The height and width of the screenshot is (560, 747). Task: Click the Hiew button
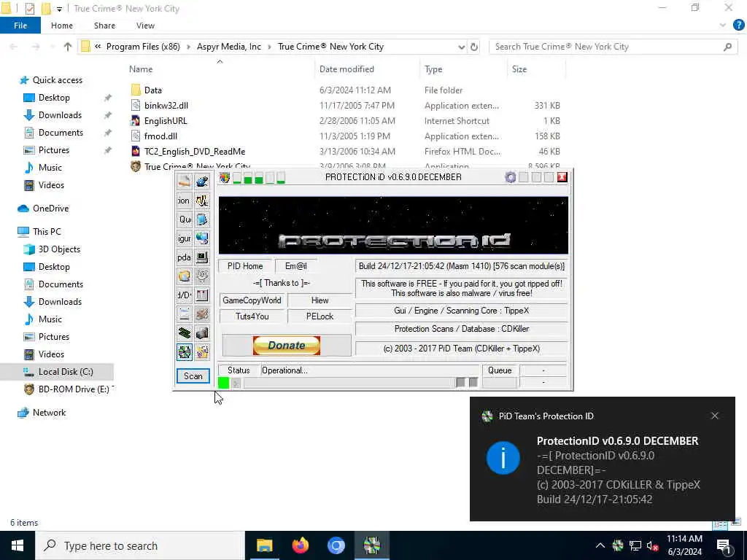click(x=320, y=300)
